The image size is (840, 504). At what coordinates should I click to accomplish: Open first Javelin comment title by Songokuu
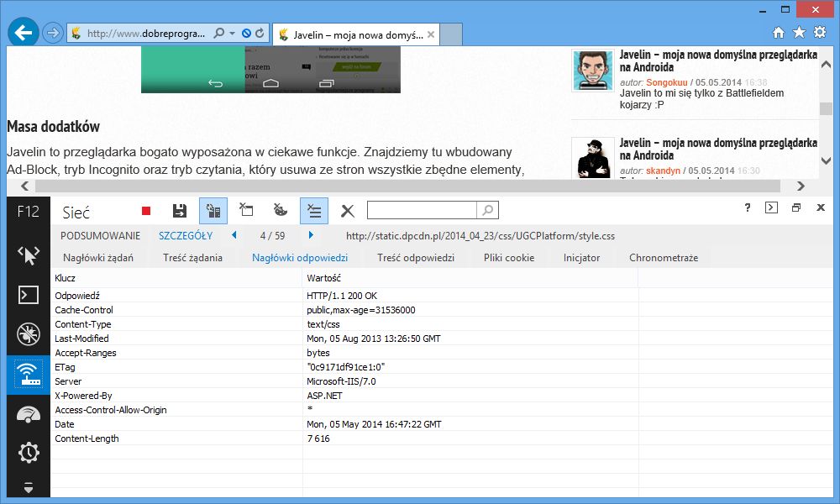718,60
